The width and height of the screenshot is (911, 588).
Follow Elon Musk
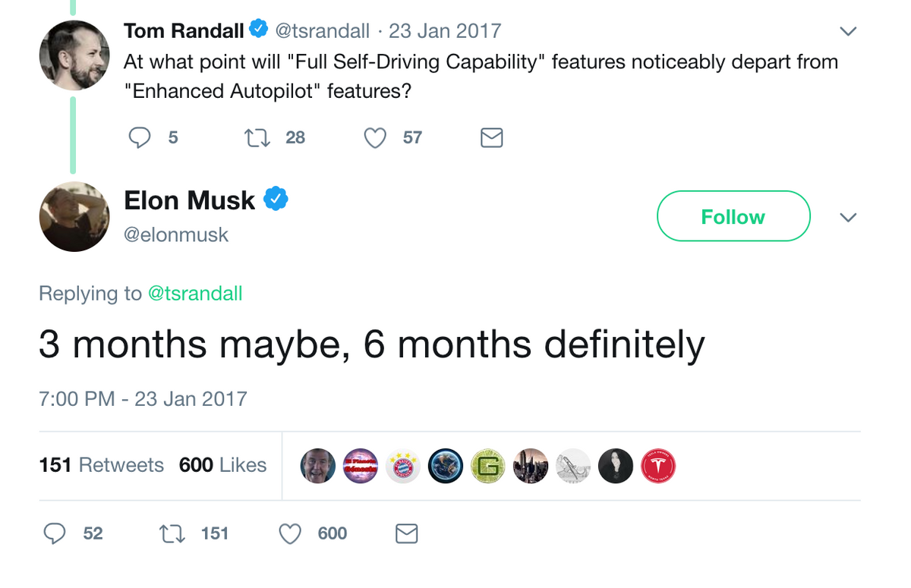(x=733, y=217)
